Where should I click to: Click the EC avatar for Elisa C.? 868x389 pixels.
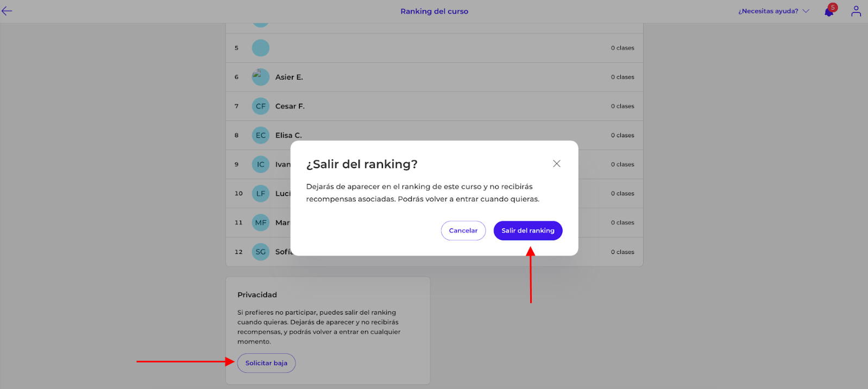[261, 135]
